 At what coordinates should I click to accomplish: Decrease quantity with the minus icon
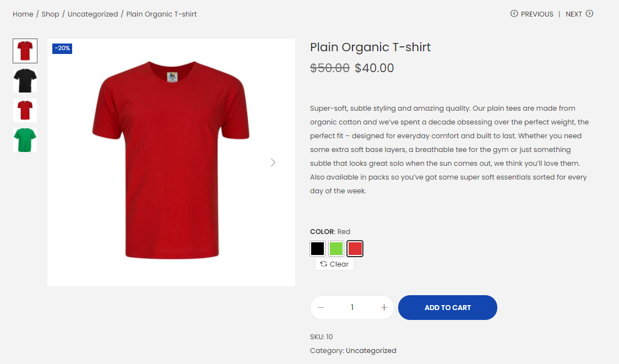[x=321, y=307]
